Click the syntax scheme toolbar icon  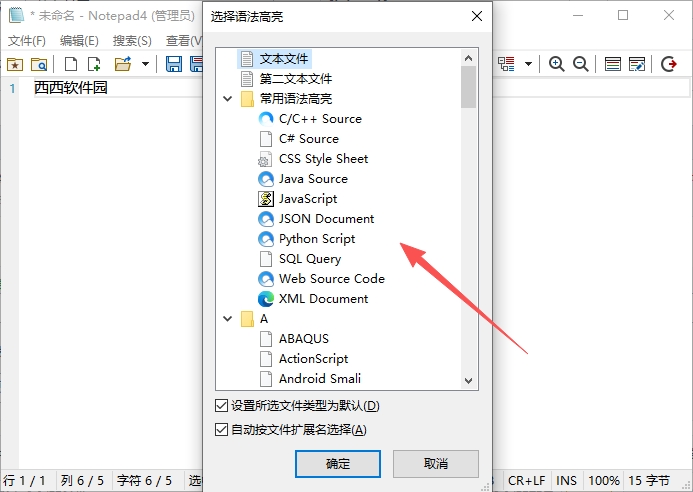[506, 65]
